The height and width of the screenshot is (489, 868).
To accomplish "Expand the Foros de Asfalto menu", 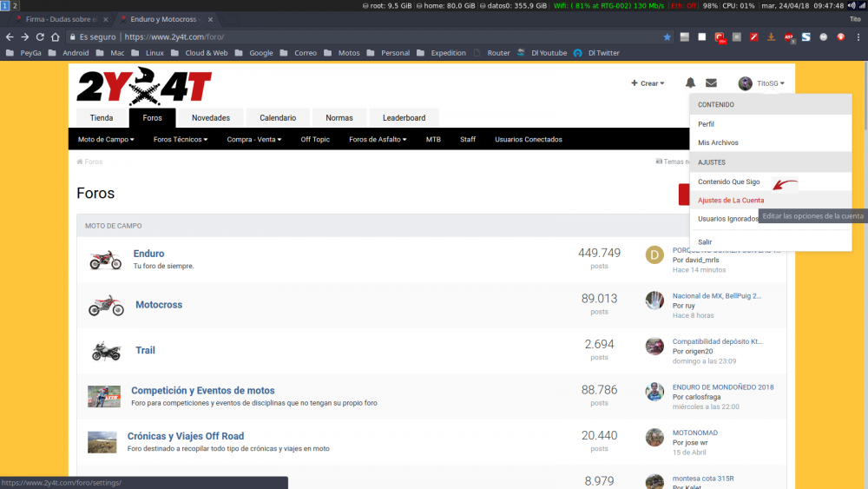I will (x=378, y=140).
